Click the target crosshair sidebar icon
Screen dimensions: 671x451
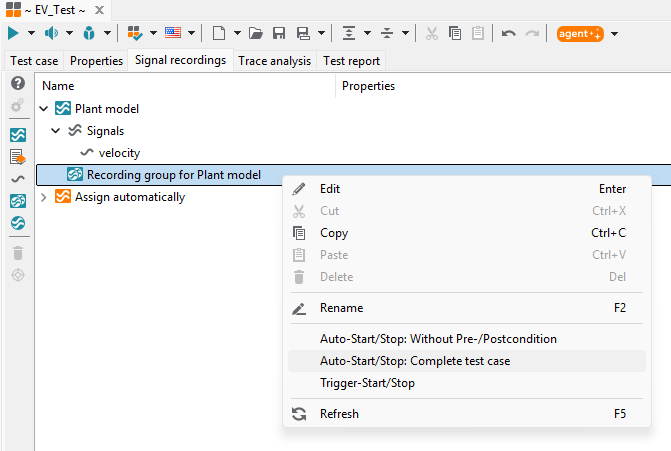tap(18, 275)
